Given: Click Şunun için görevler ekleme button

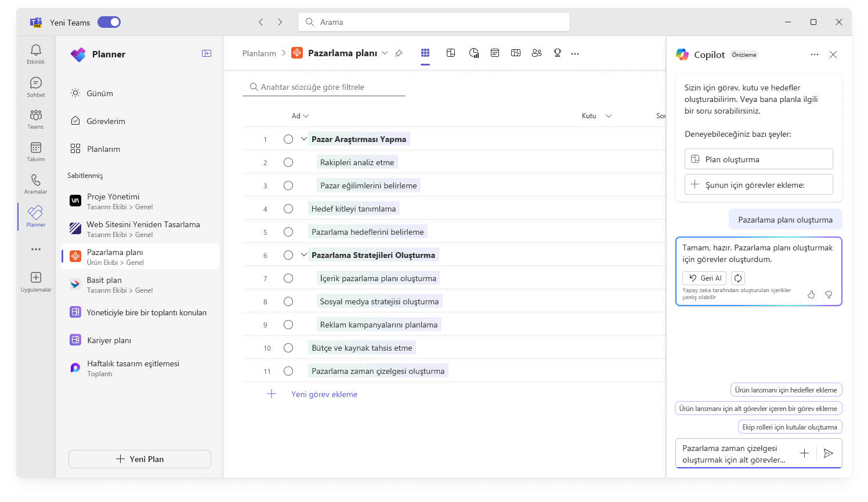Looking at the screenshot, I should click(x=759, y=184).
